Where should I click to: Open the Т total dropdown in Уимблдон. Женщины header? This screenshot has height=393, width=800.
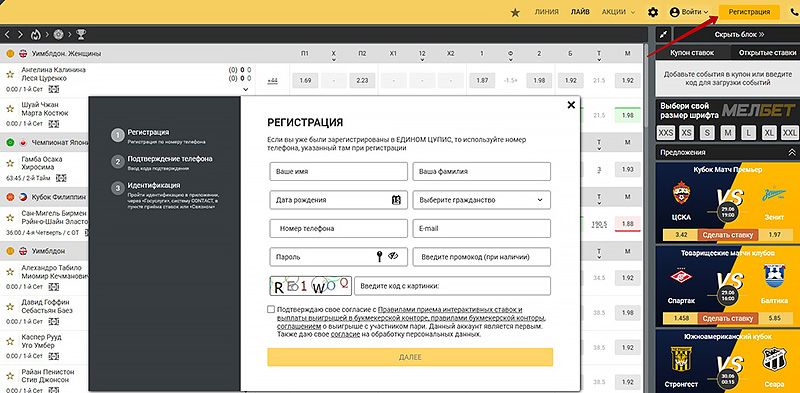pos(599,59)
